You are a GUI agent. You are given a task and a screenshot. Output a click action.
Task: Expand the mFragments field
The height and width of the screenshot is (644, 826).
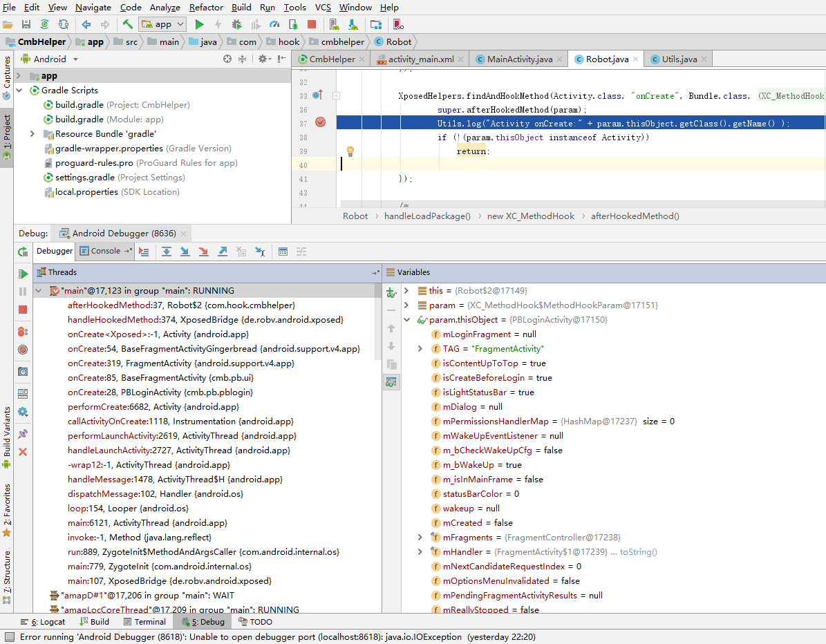point(420,537)
